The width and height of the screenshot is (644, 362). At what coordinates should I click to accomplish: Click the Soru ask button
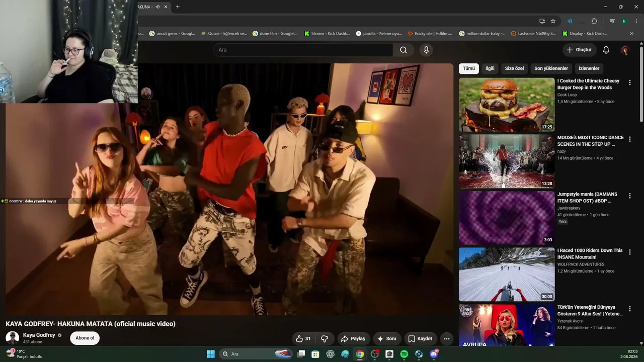pyautogui.click(x=386, y=339)
